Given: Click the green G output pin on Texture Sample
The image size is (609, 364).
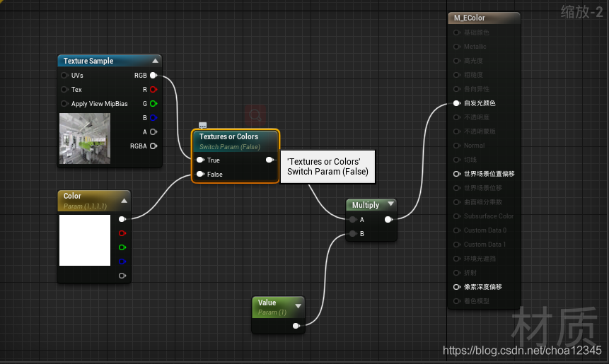Looking at the screenshot, I should (x=153, y=104).
